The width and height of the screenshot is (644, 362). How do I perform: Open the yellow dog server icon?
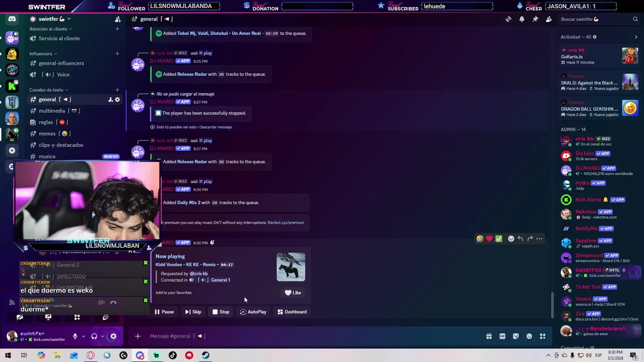pyautogui.click(x=12, y=54)
